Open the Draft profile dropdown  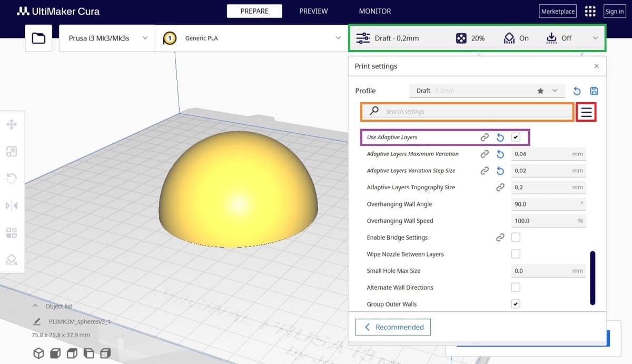coord(487,91)
